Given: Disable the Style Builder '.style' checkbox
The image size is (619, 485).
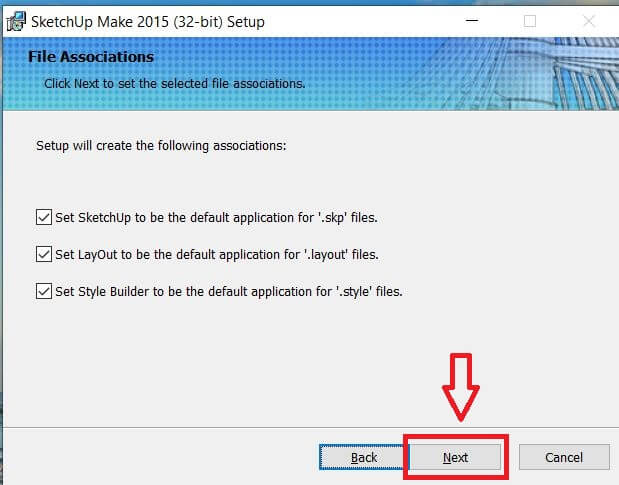Looking at the screenshot, I should pos(43,291).
